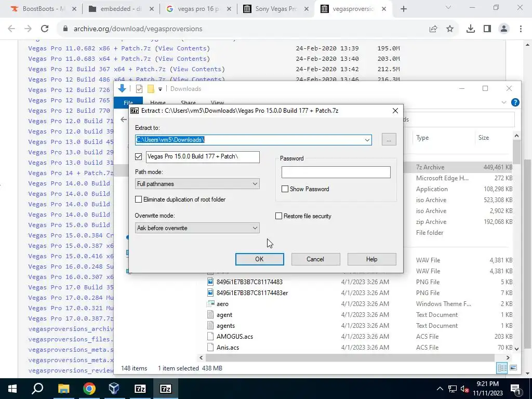The width and height of the screenshot is (532, 399).
Task: Open the Chrome downloads icon
Action: (471, 29)
